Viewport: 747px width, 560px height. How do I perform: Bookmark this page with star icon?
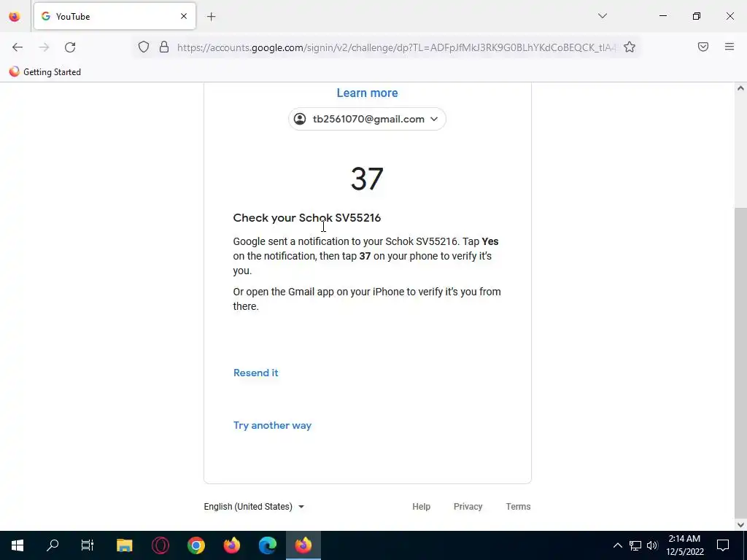coord(630,47)
